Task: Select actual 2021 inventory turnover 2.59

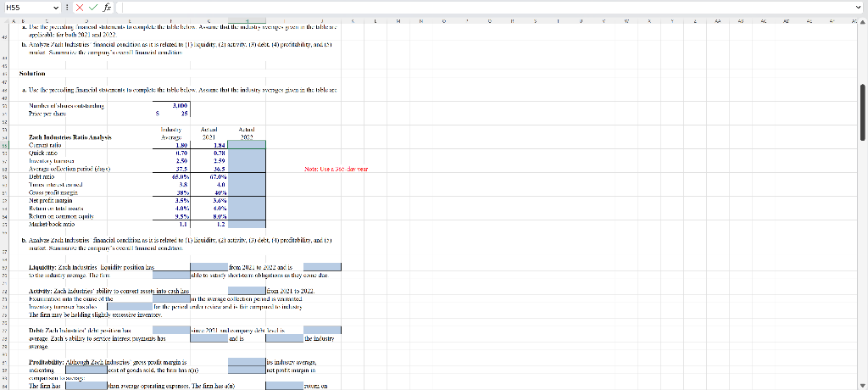Action: coord(209,160)
